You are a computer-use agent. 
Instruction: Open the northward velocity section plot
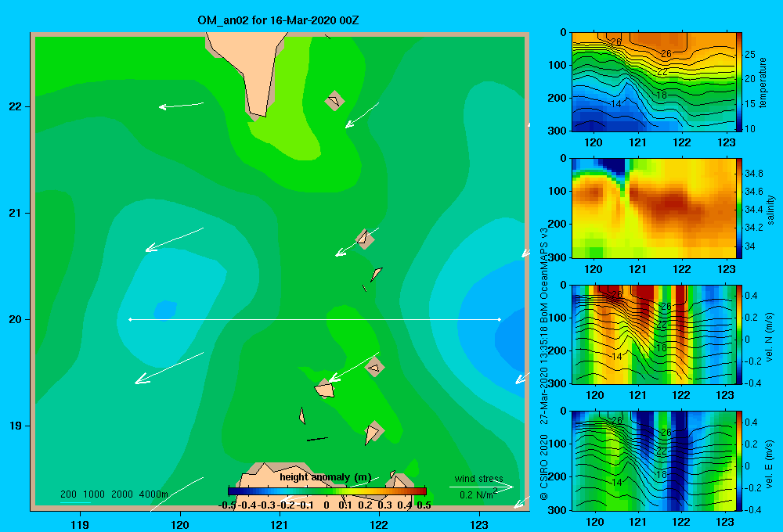(653, 334)
